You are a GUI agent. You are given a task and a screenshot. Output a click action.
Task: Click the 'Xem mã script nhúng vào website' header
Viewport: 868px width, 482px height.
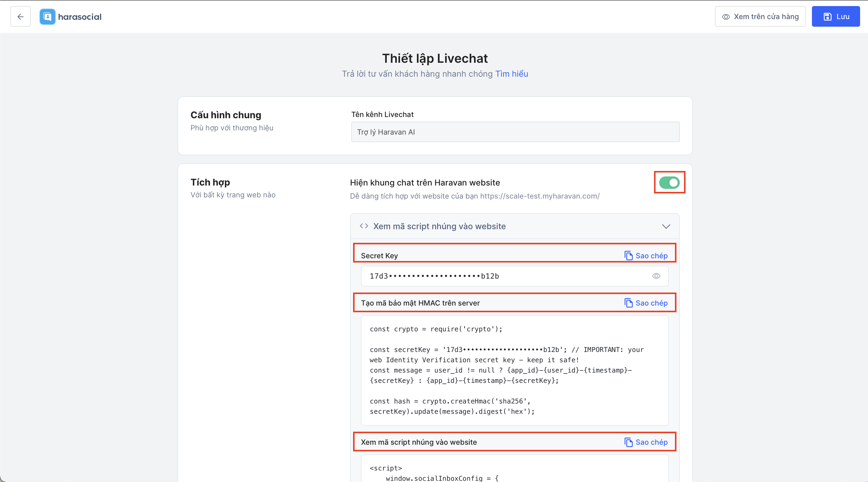(439, 226)
